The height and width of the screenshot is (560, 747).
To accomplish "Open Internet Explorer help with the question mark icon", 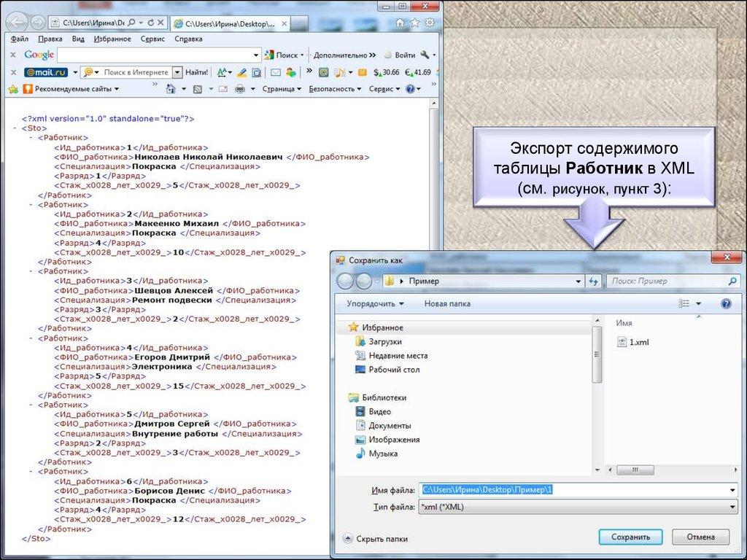I will 409,88.
